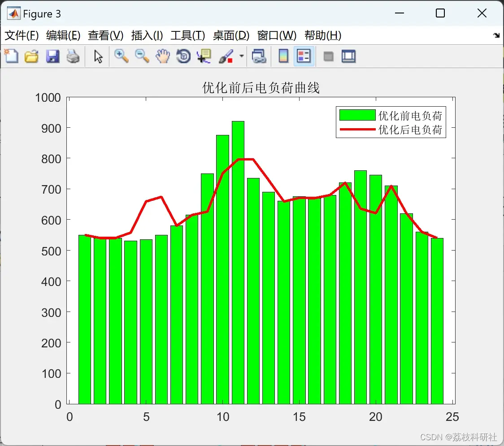
Task: Expand the toolbar dock arrow at top right
Action: tap(496, 35)
